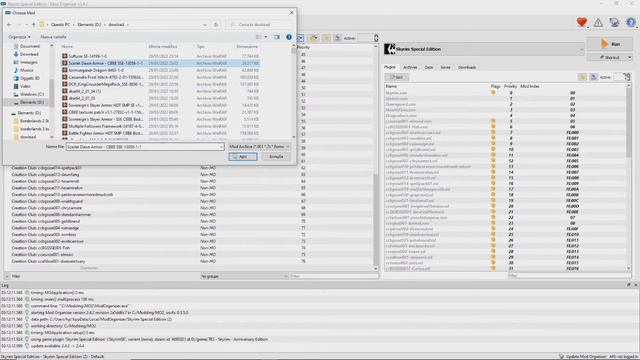Select Oggetti 3D in dialog sidebar
The width and height of the screenshot is (640, 360).
coord(26,78)
